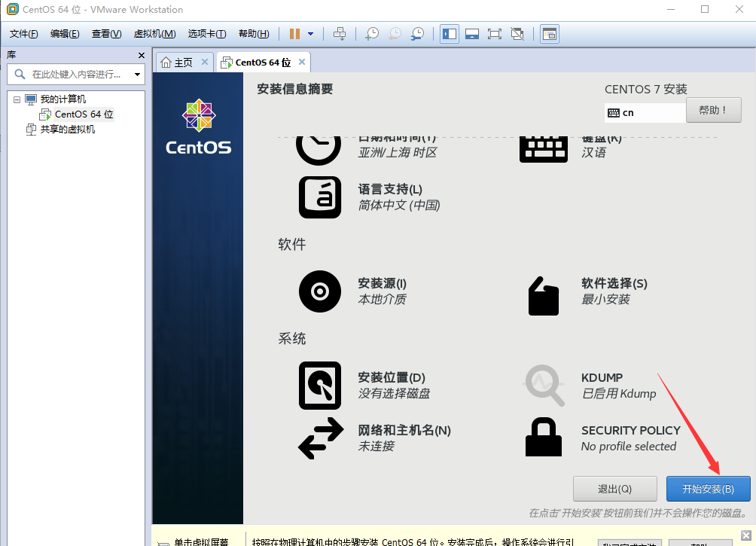Click the 语言支持(L) label
756x546 pixels.
(x=390, y=189)
